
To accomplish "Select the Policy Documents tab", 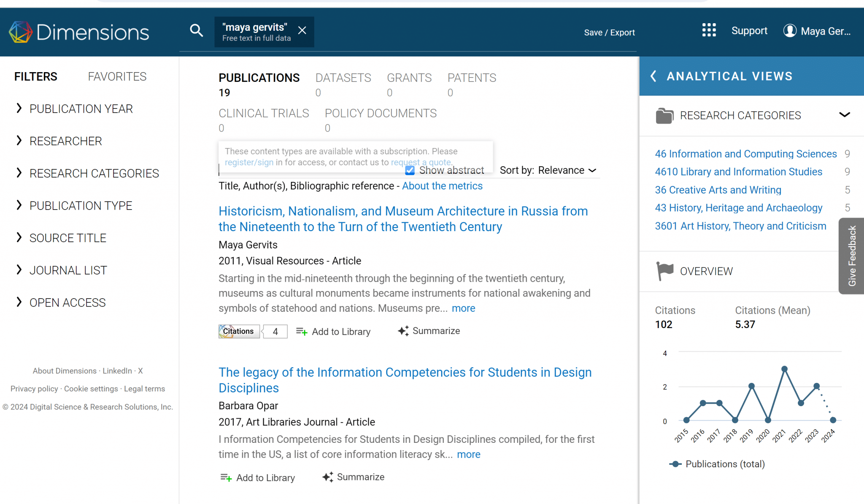I will (x=381, y=120).
